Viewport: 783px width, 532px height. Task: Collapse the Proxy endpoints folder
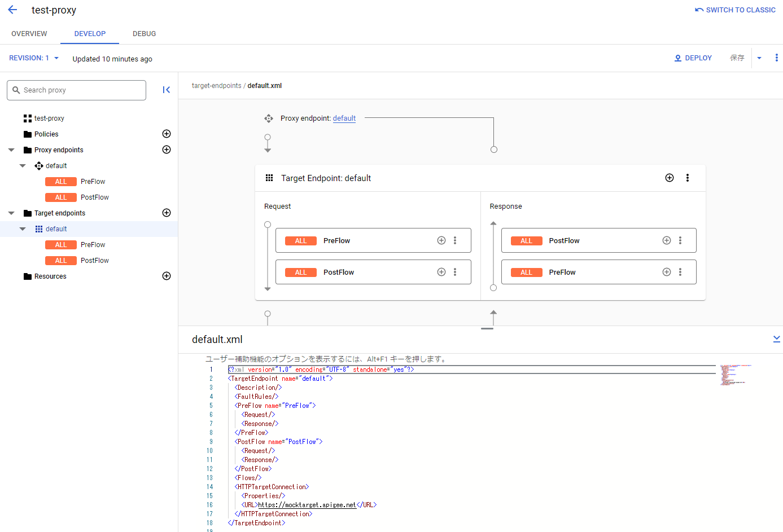coord(11,150)
